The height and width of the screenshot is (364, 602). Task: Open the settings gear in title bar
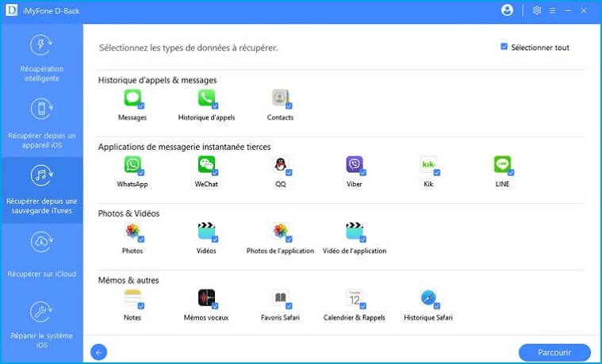[537, 10]
